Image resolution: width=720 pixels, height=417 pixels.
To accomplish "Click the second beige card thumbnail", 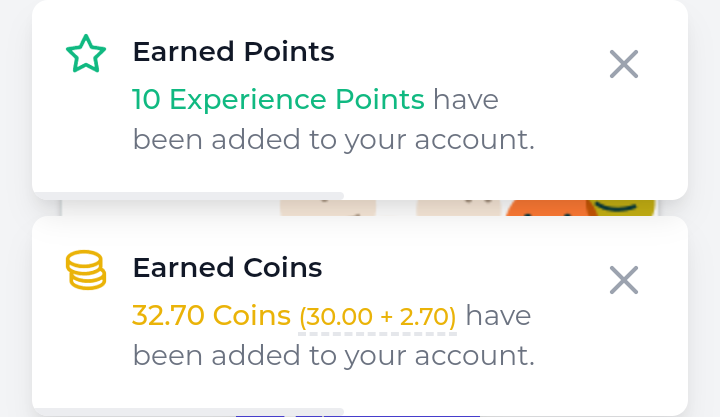I will 457,208.
